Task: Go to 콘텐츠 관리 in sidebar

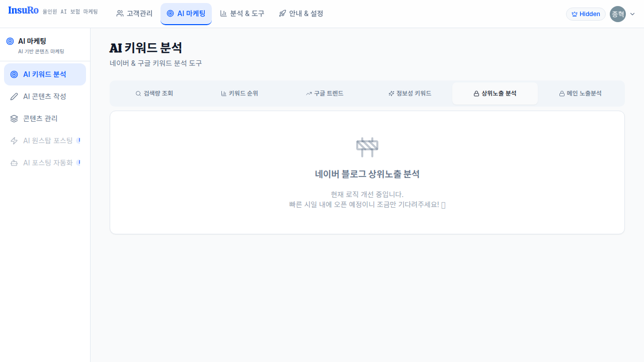Action: (x=40, y=119)
